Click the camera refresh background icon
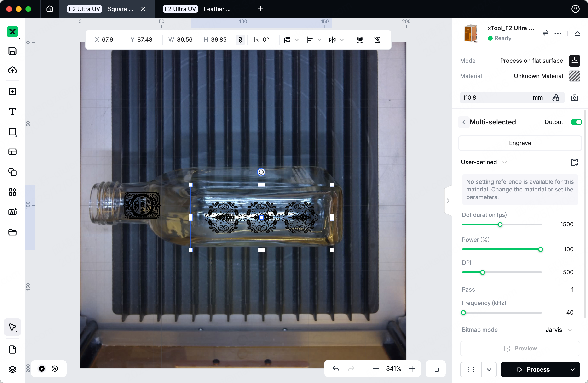 tap(574, 98)
